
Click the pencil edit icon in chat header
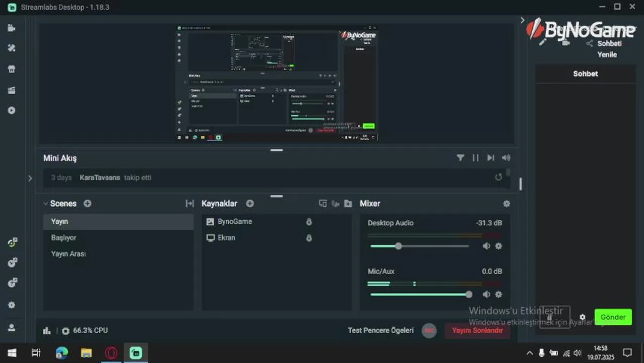tap(542, 43)
